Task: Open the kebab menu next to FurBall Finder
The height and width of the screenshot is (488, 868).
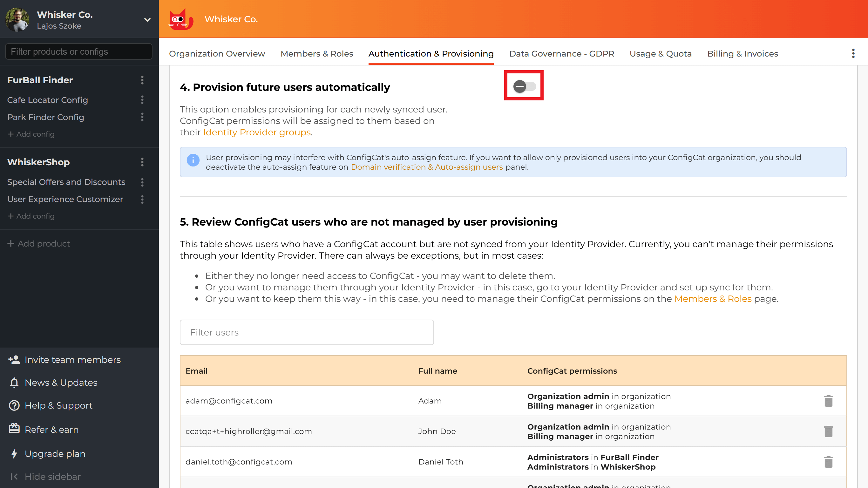Action: pos(142,80)
